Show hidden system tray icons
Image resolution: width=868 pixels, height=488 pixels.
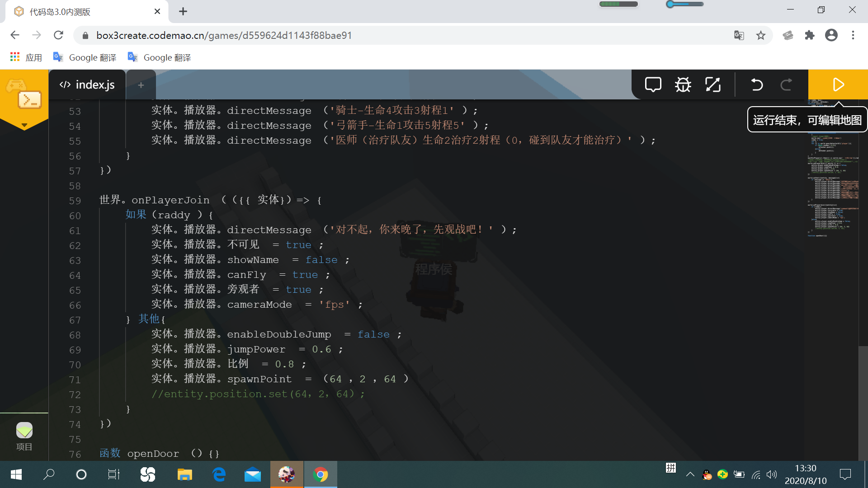tap(690, 474)
